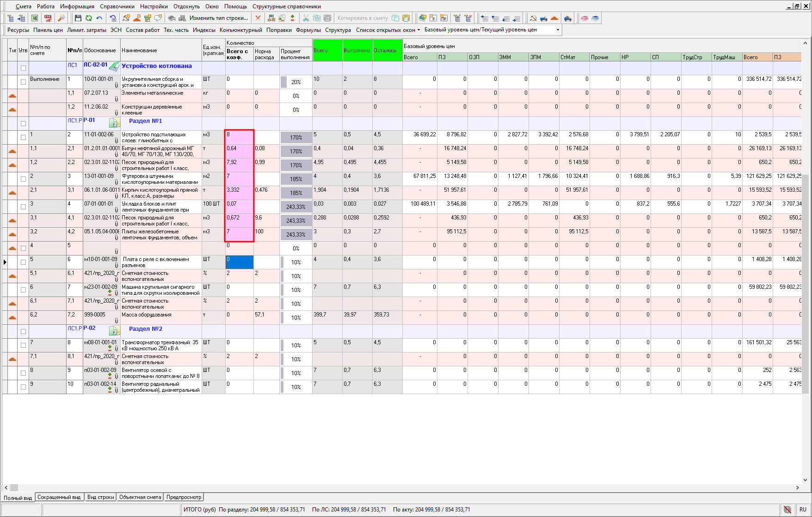Expand the Список открытых окон dropdown

coord(388,30)
